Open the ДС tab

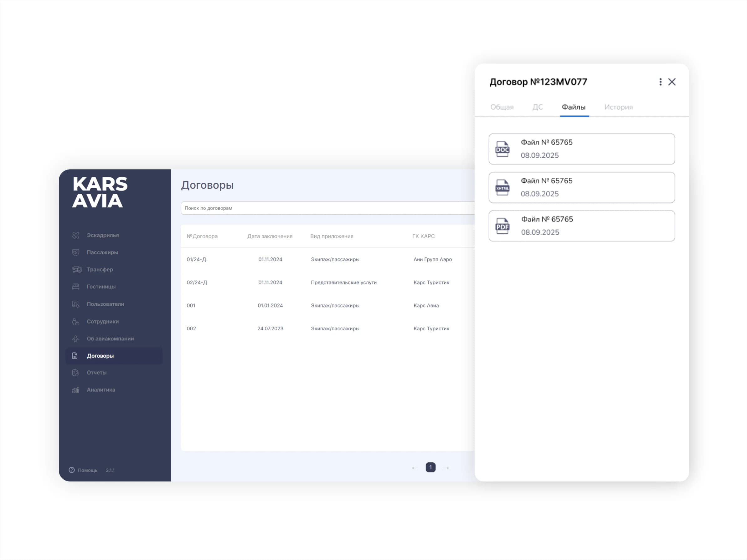click(538, 107)
